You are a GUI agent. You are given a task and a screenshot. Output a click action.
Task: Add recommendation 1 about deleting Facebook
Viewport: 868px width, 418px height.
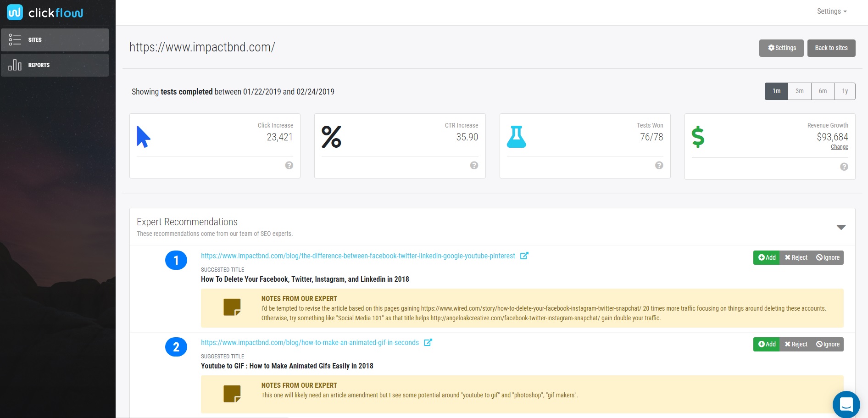(767, 257)
